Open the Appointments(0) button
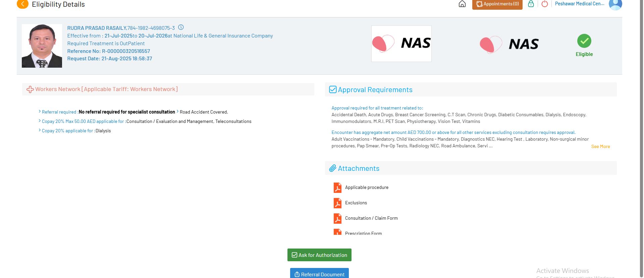 tap(497, 4)
